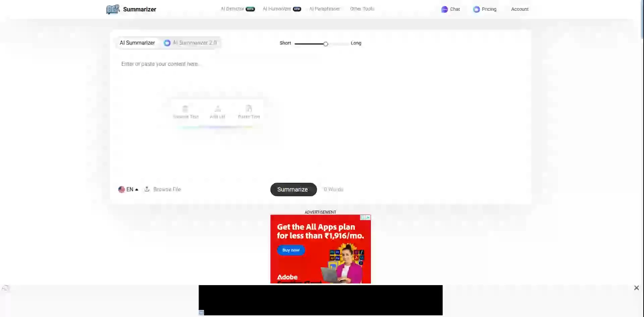Click the Add Url icon

217,108
